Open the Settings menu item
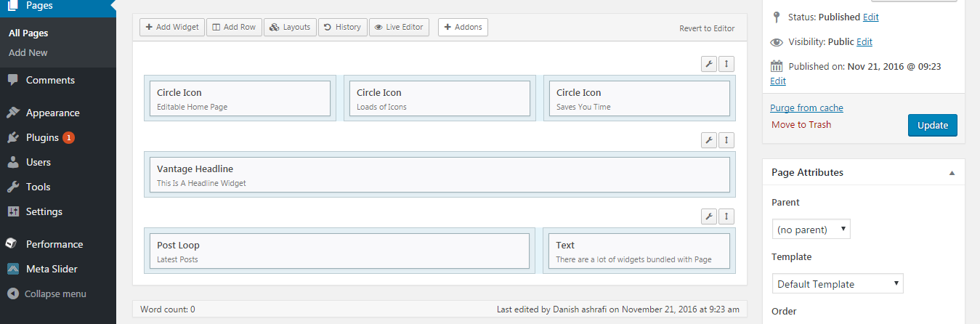This screenshot has height=324, width=980. pyautogui.click(x=44, y=211)
